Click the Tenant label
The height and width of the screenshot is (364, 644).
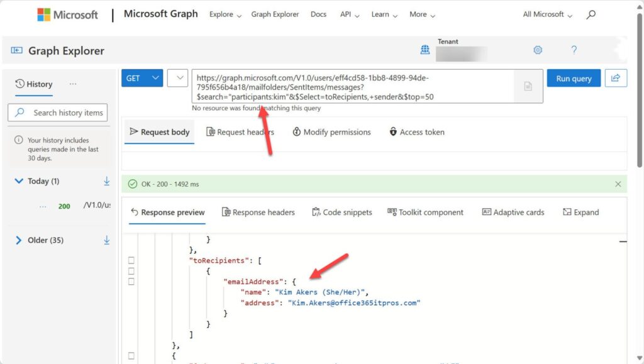(448, 41)
